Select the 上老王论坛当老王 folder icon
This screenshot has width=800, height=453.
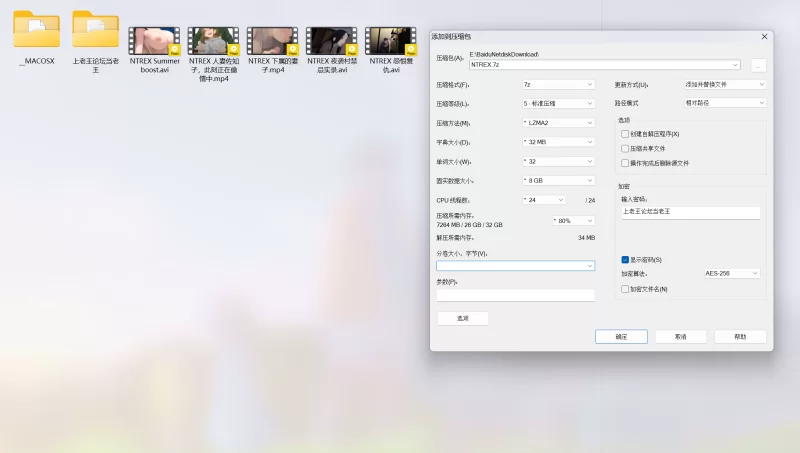(x=95, y=31)
